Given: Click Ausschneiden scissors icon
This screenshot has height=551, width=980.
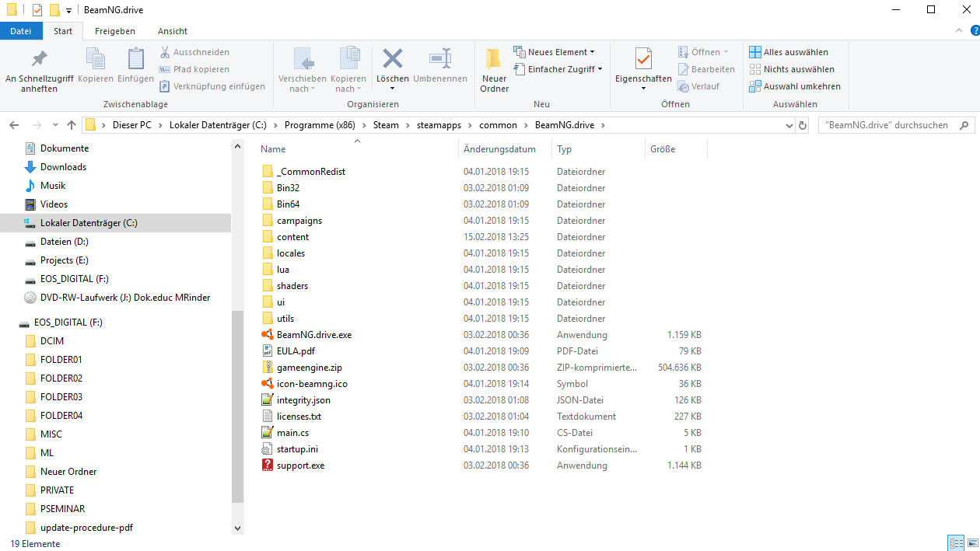Looking at the screenshot, I should (x=166, y=52).
